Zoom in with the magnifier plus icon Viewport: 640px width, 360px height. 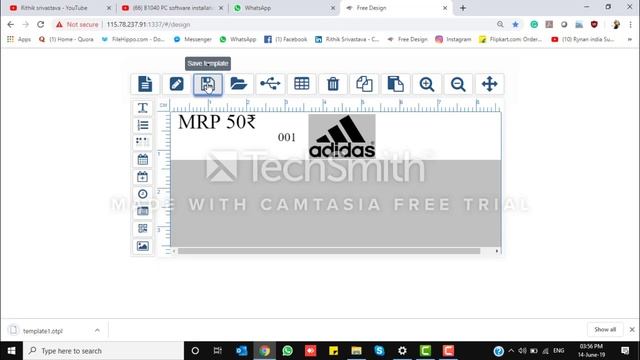pyautogui.click(x=427, y=84)
